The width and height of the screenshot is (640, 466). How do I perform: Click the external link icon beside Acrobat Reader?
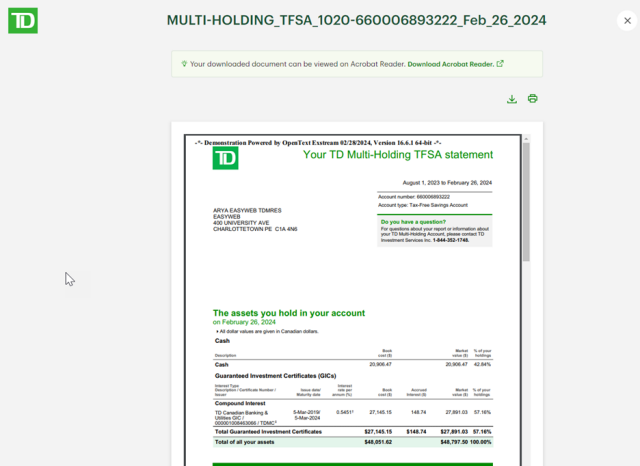point(501,64)
